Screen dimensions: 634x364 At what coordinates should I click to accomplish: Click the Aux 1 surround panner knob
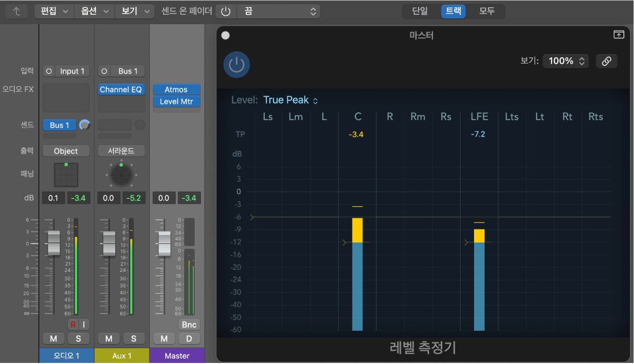pos(121,176)
